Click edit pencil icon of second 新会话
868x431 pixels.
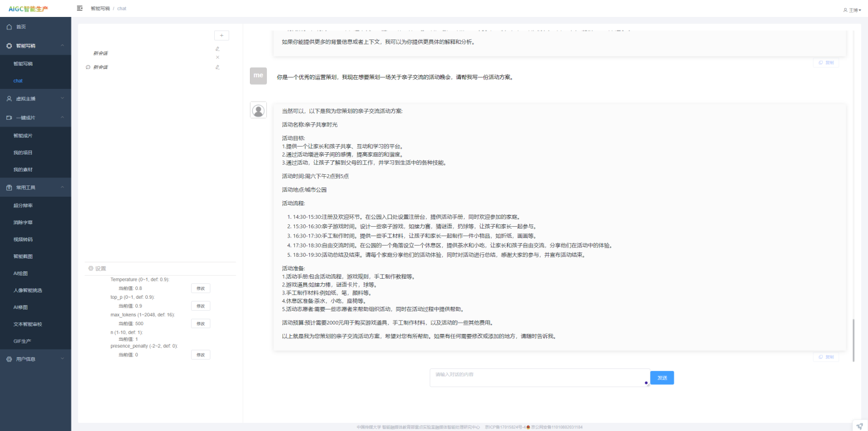point(217,67)
